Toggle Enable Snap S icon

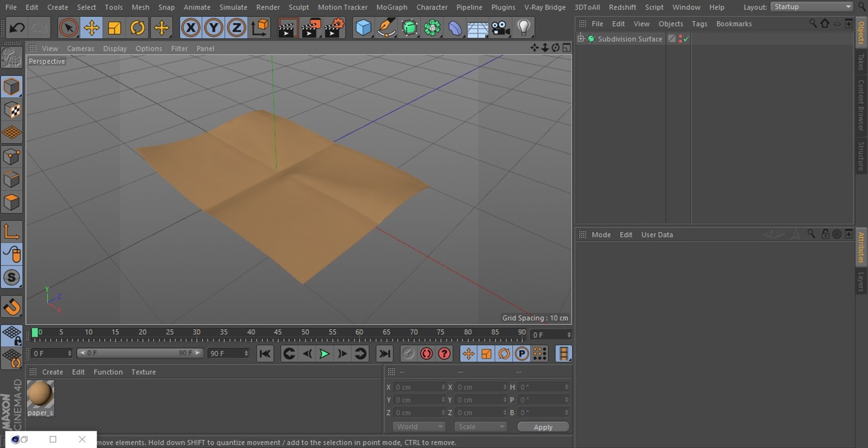[x=11, y=278]
